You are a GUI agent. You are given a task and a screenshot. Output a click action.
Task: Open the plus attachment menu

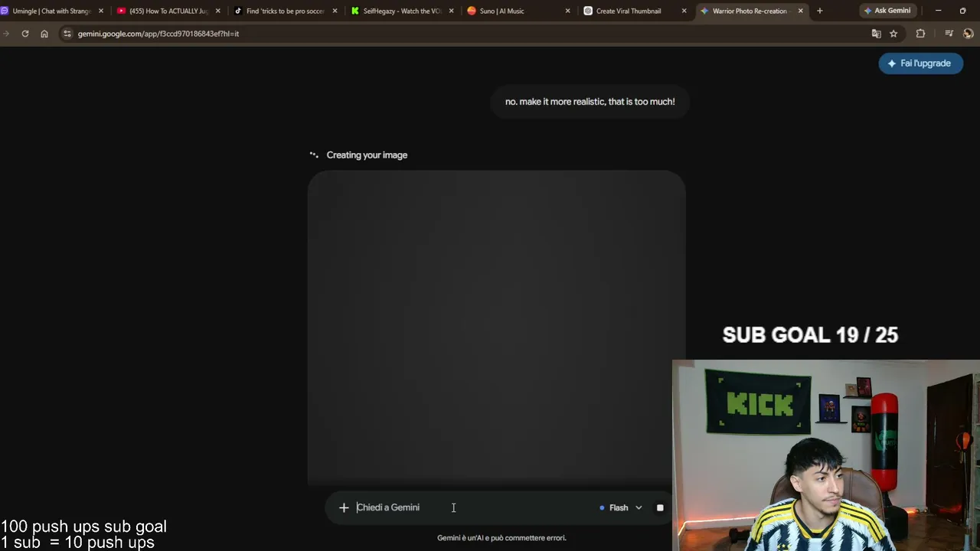(344, 507)
